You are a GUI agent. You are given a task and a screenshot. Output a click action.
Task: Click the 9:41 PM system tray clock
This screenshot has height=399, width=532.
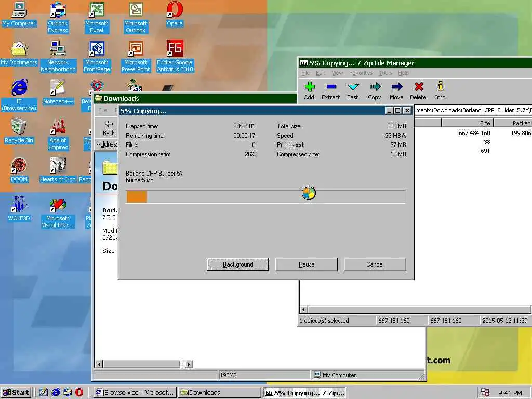(510, 393)
